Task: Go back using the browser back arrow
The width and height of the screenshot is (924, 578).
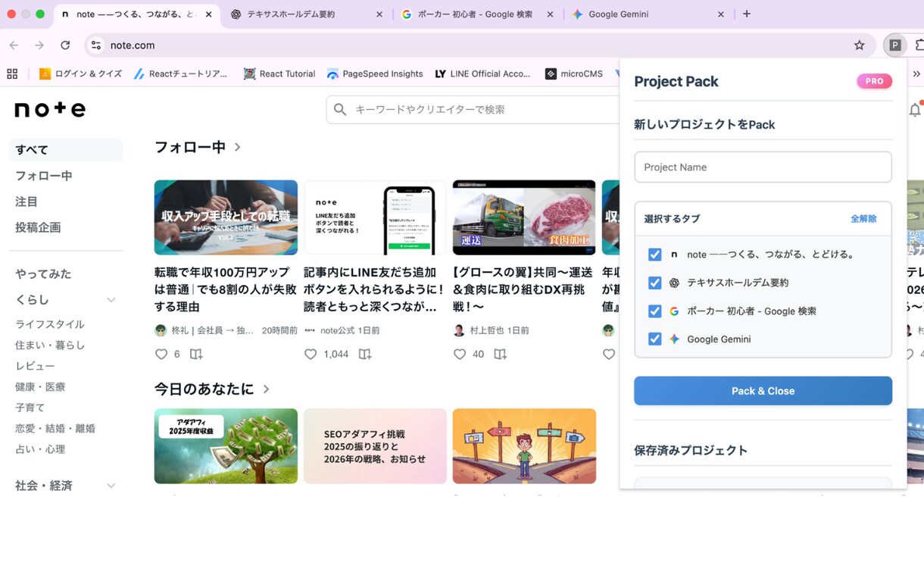Action: pos(14,45)
